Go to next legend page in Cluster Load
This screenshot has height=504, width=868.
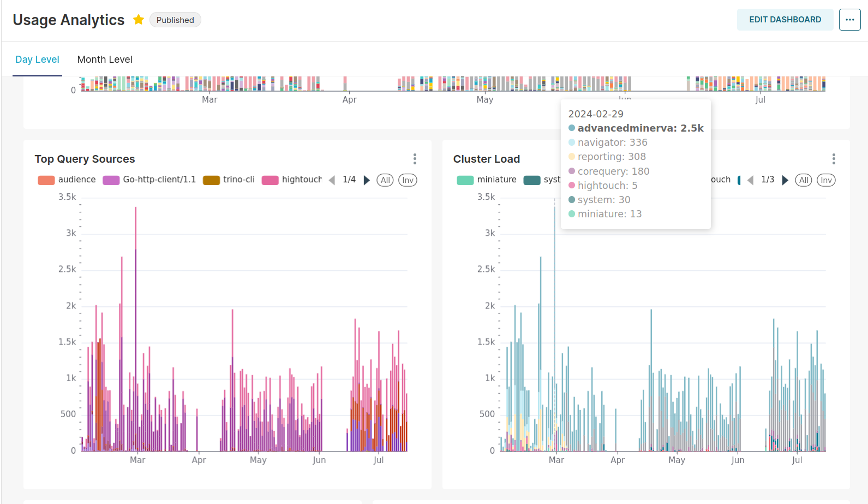click(x=785, y=180)
